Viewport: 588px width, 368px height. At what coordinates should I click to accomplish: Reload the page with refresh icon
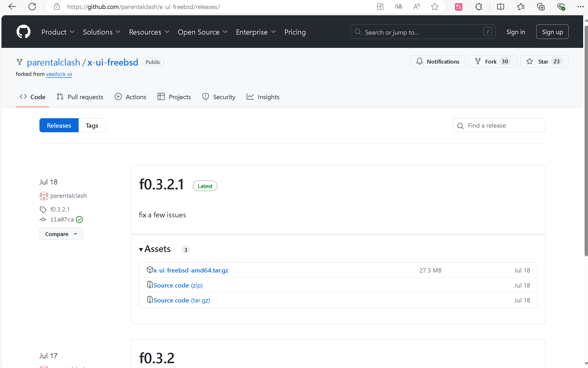coord(32,7)
